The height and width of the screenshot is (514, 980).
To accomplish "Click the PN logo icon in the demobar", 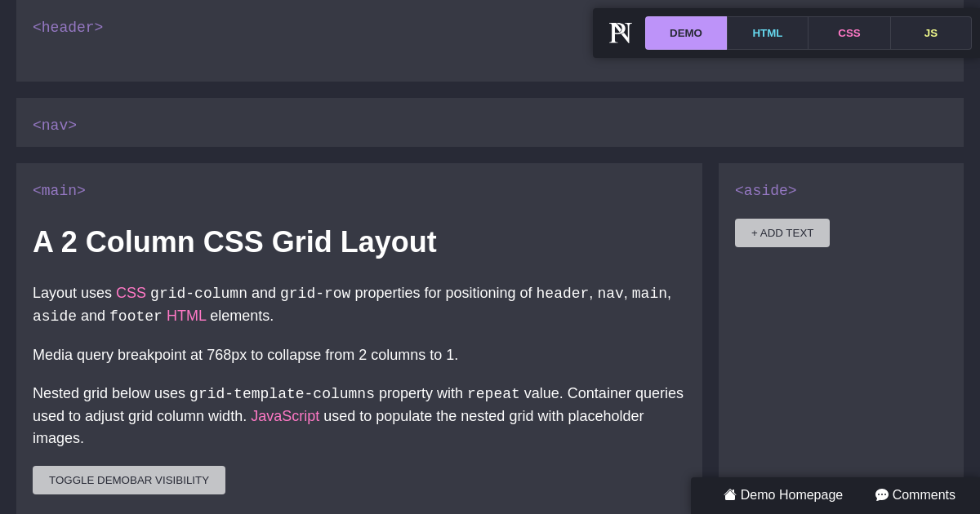I will click(619, 33).
